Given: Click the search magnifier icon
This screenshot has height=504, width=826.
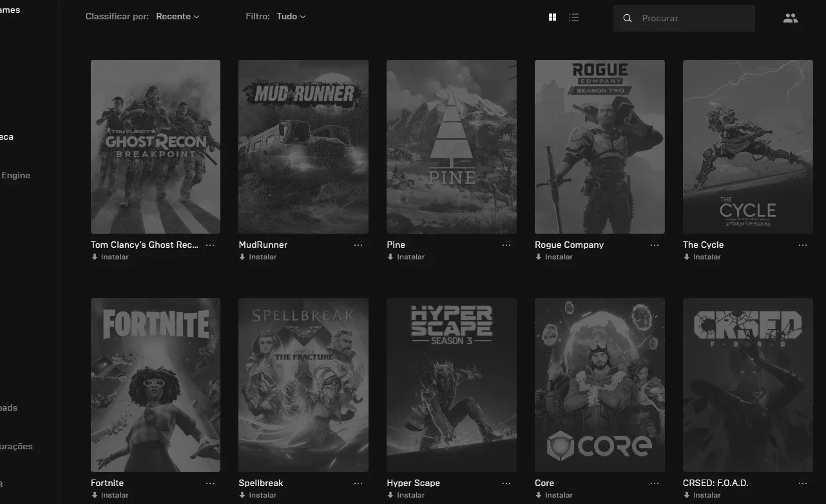Looking at the screenshot, I should click(x=628, y=19).
